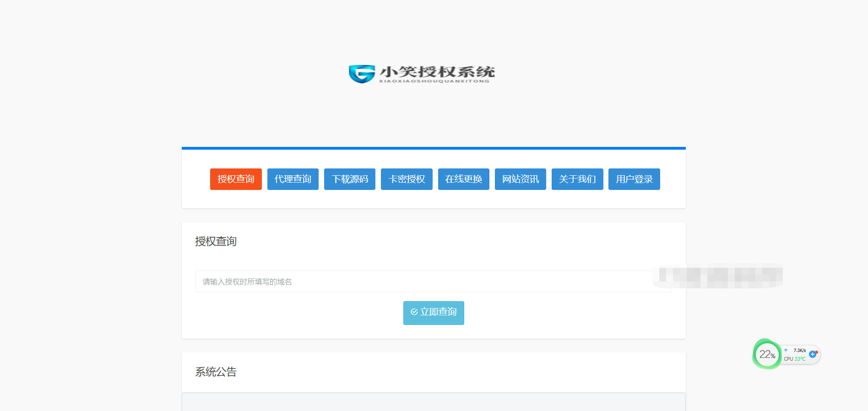Click the 系统公告 announcement heading
Screen dimensions: 868x411
click(x=216, y=372)
